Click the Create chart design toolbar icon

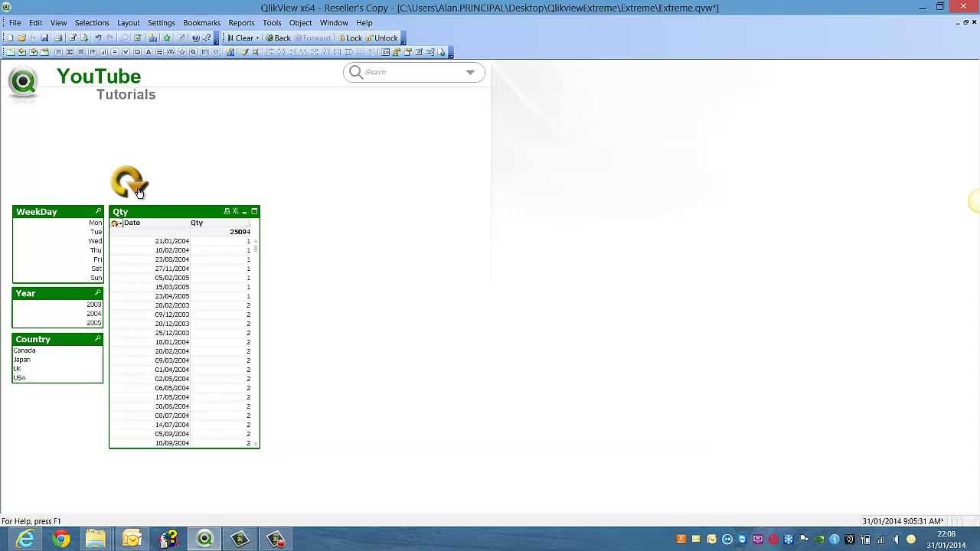103,52
